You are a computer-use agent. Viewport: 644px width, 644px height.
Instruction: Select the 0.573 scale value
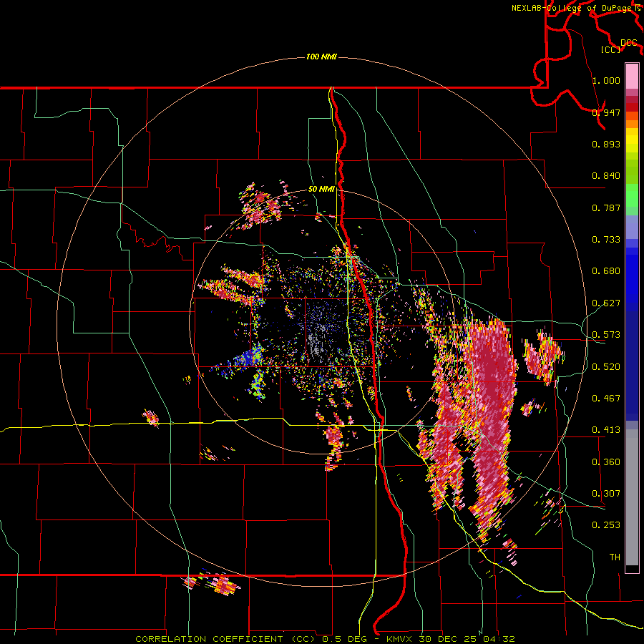pyautogui.click(x=606, y=335)
